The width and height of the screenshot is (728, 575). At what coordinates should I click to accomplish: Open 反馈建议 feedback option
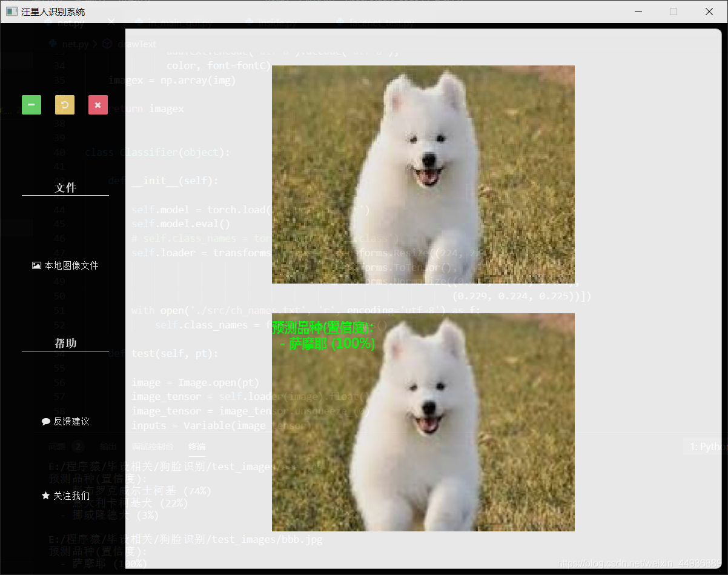point(65,421)
